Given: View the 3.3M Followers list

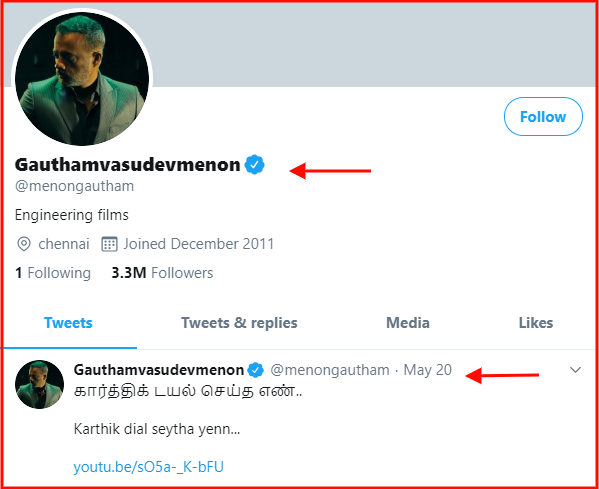Looking at the screenshot, I should click(162, 273).
